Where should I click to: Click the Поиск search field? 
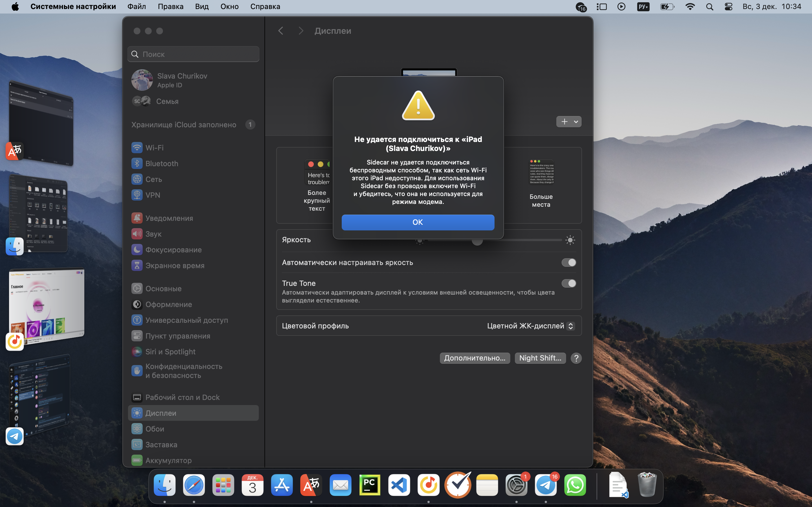click(193, 54)
